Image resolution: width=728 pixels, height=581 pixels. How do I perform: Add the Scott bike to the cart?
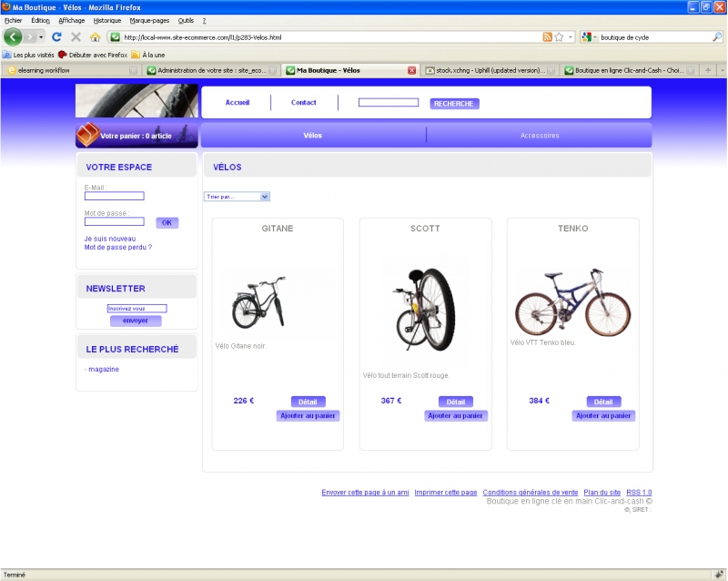(456, 415)
